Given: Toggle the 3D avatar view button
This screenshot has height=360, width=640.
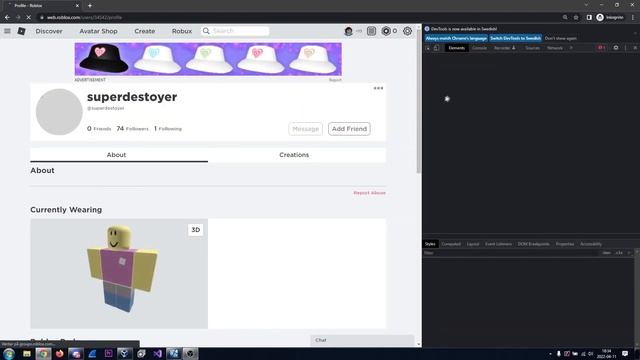Looking at the screenshot, I should tap(196, 230).
